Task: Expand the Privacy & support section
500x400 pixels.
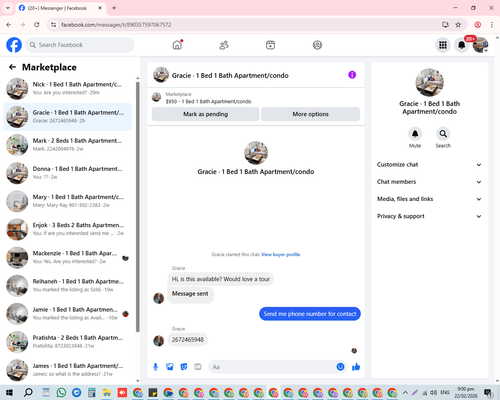Action: point(429,216)
